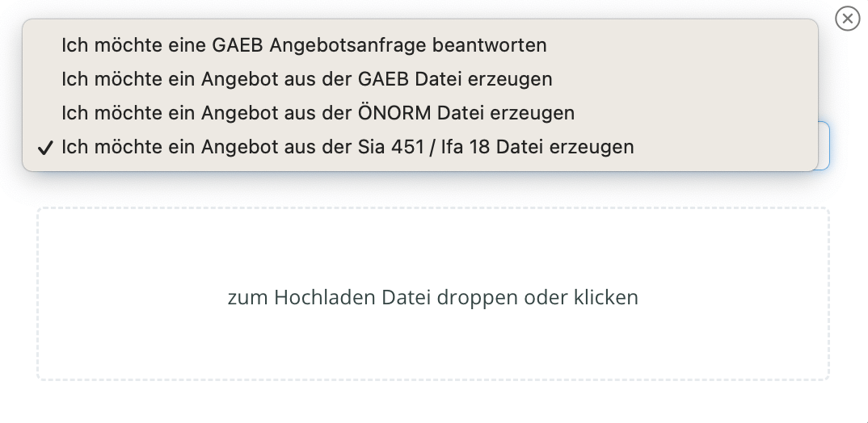The width and height of the screenshot is (868, 423).
Task: Choose the first entry about GAEB Angebotsanfrage
Action: [x=420, y=45]
